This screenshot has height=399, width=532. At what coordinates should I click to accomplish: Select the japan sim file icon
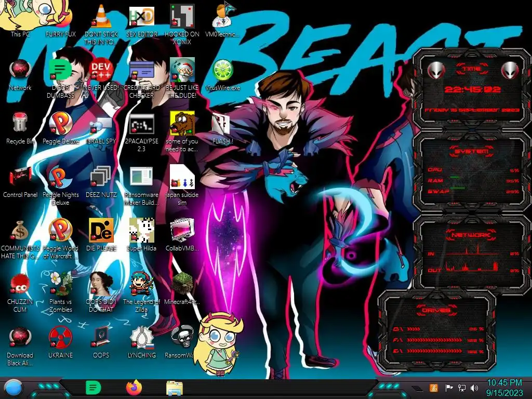pos(182,177)
